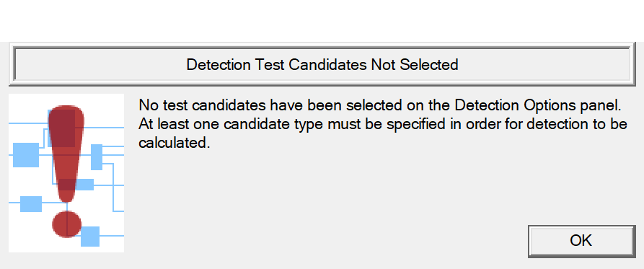This screenshot has height=269, width=644.
Task: Click the blue square below the exclamation dot
Action: [x=90, y=237]
